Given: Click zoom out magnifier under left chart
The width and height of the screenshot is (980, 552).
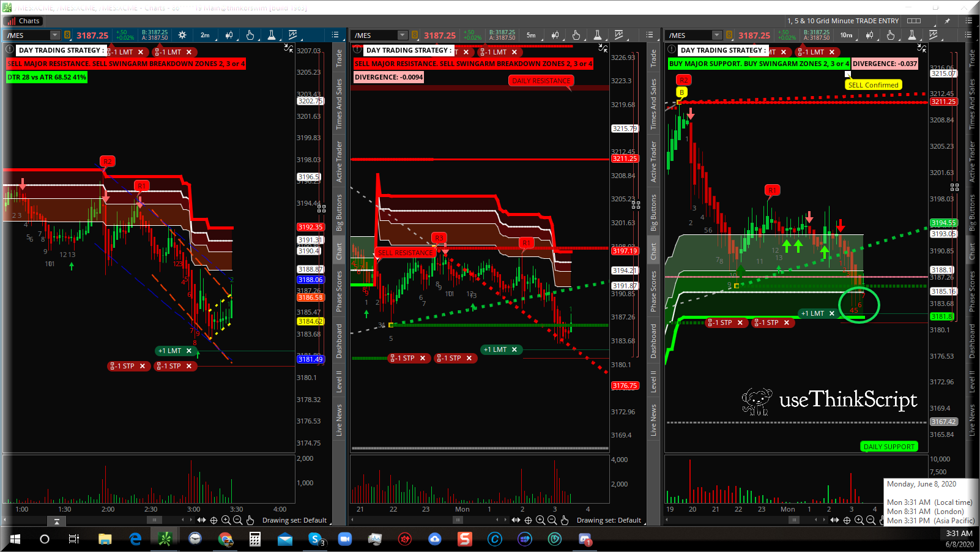Looking at the screenshot, I should tap(238, 520).
